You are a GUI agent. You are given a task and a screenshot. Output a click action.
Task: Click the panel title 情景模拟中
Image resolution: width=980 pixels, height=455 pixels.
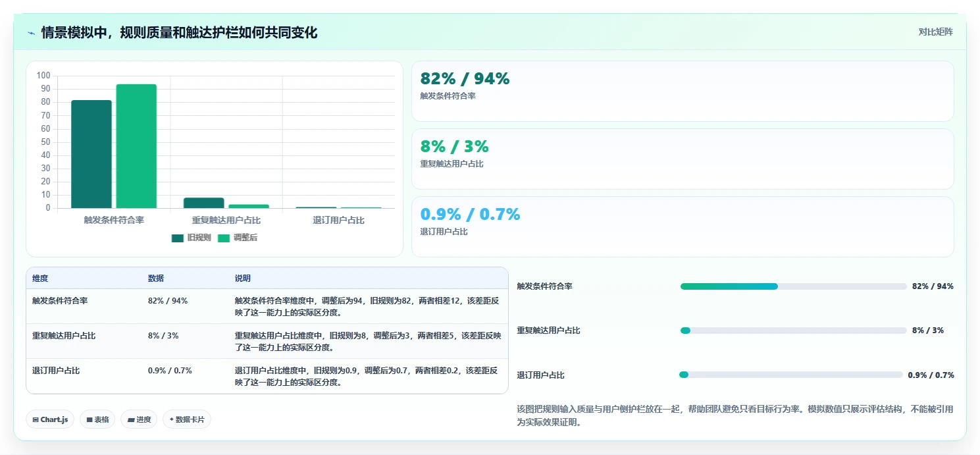pos(179,32)
